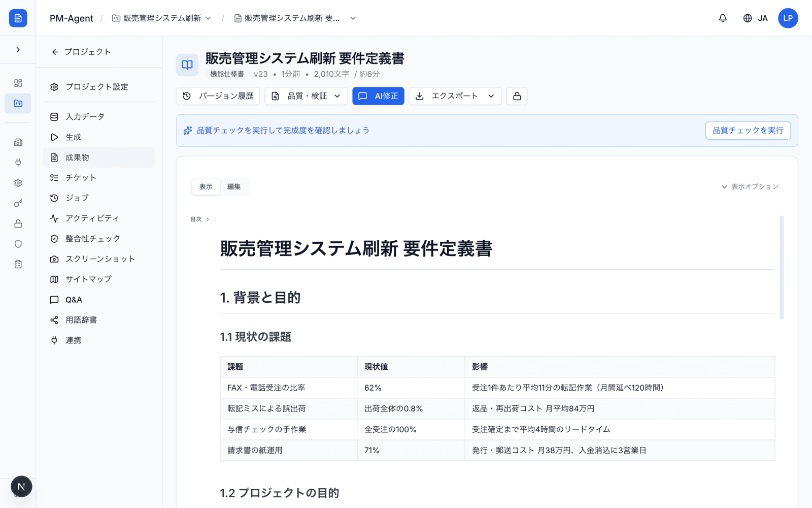Click the PM-Agent document logo
This screenshot has height=508, width=812.
click(18, 18)
